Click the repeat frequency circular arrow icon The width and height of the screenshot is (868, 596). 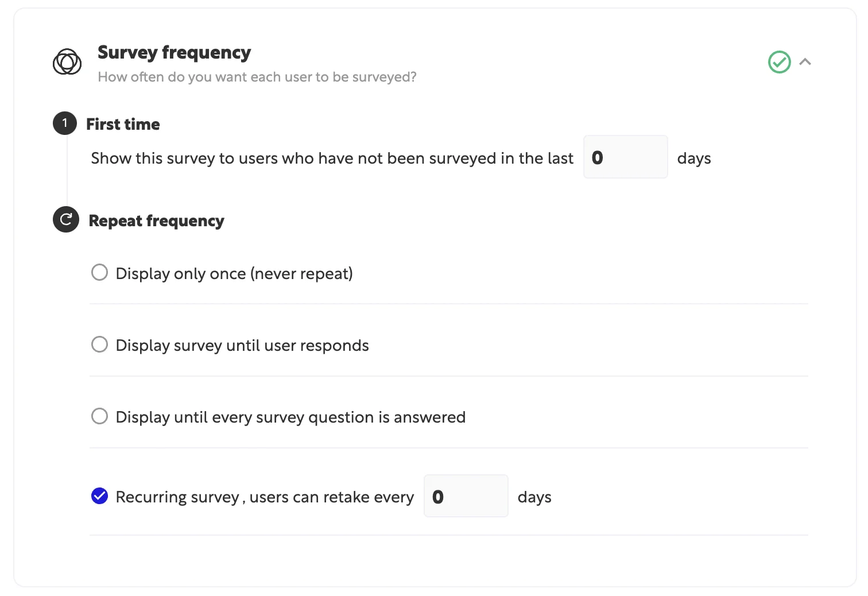tap(66, 219)
